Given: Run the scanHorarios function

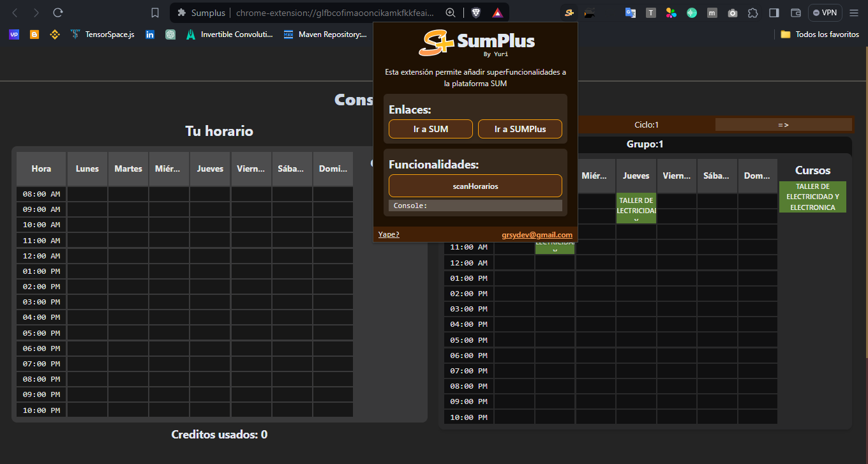Looking at the screenshot, I should pyautogui.click(x=475, y=186).
